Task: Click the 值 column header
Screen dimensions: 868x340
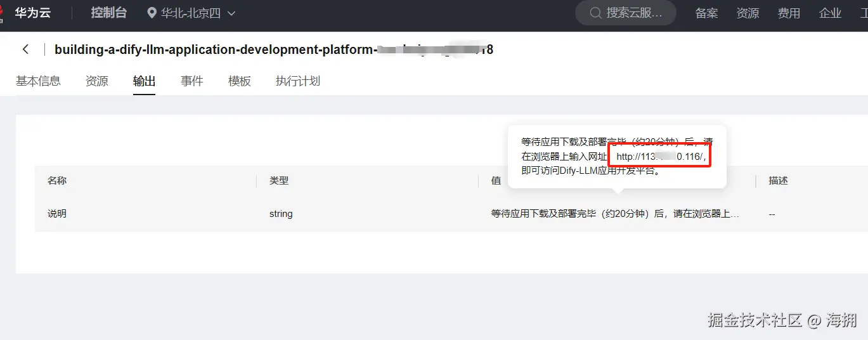Action: click(x=496, y=181)
